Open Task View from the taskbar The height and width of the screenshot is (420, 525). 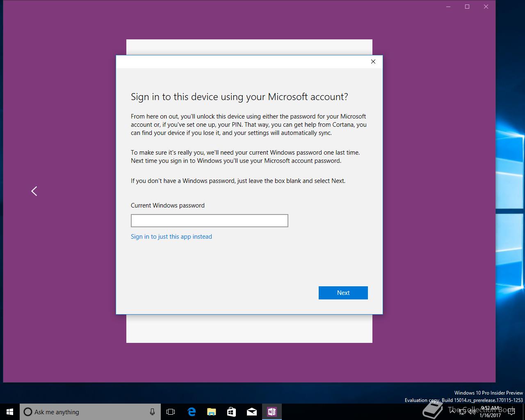coord(171,412)
